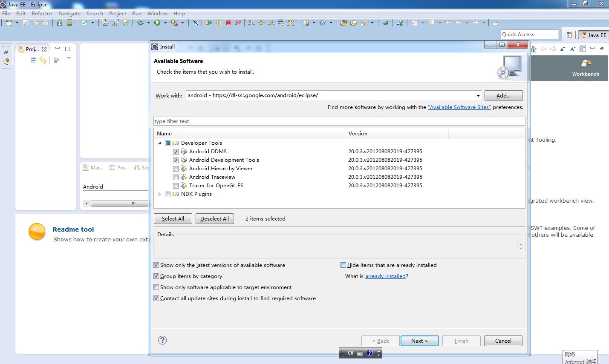Click the Enlarge font size icon
This screenshot has height=364, width=609.
point(573,49)
